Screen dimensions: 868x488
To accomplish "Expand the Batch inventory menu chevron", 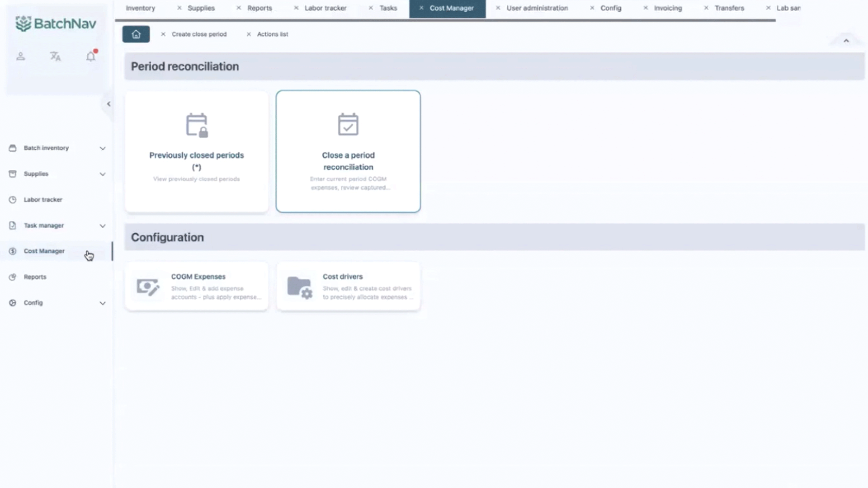I will point(103,148).
